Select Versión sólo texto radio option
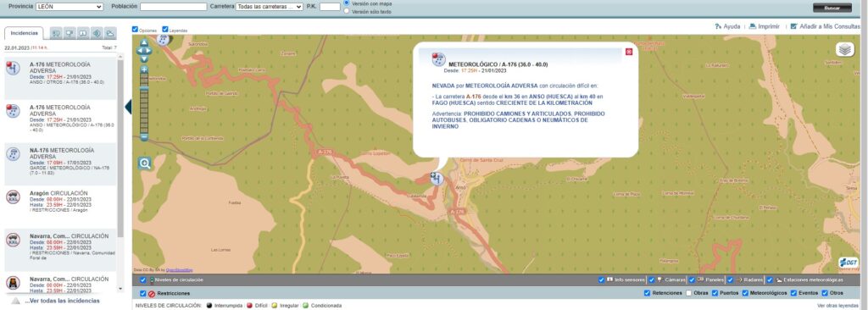868x310 pixels. click(x=347, y=10)
